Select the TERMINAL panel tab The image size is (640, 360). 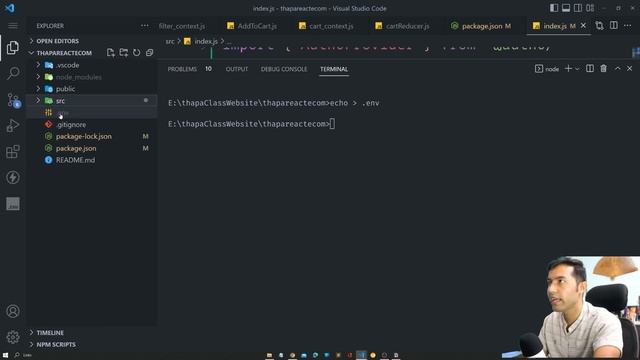334,69
